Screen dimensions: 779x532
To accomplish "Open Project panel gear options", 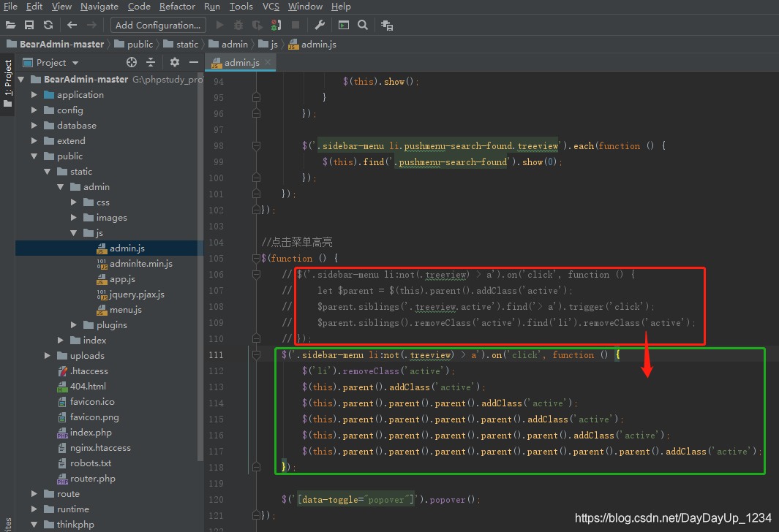I will coord(174,62).
